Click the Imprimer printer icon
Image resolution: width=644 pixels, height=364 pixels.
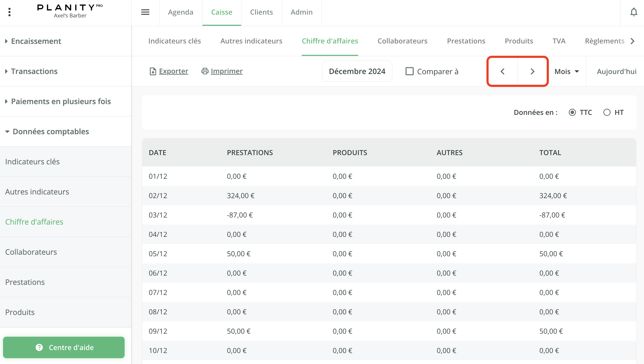[x=205, y=71]
